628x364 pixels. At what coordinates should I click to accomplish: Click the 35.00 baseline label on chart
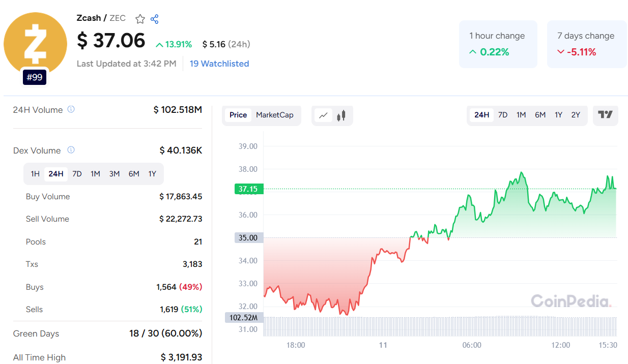(x=249, y=237)
